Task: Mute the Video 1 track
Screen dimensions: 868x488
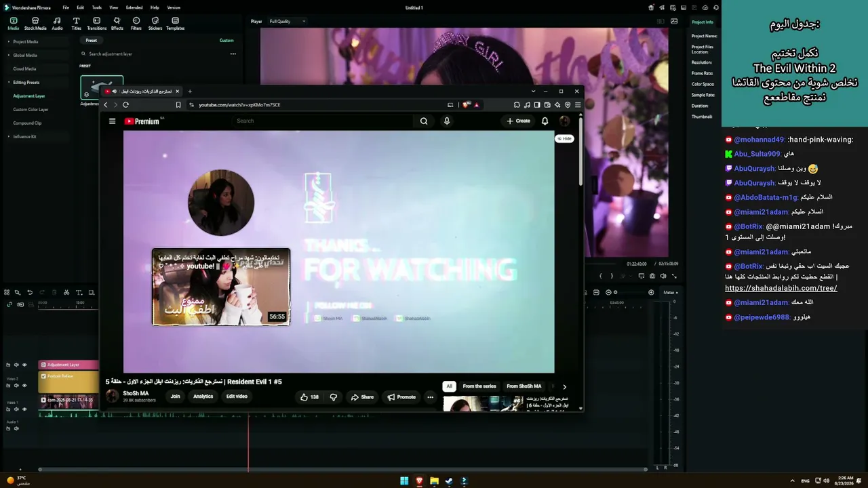Action: (x=17, y=409)
